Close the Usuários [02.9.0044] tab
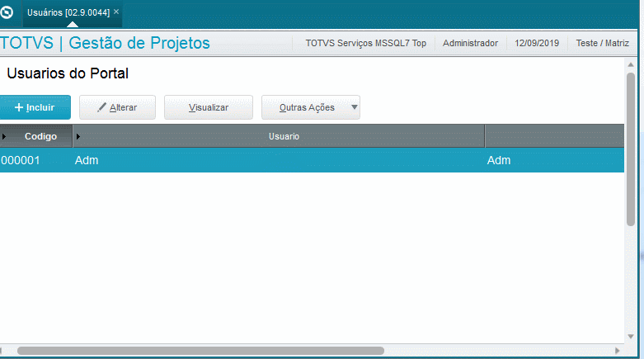This screenshot has height=359, width=644. [x=116, y=12]
